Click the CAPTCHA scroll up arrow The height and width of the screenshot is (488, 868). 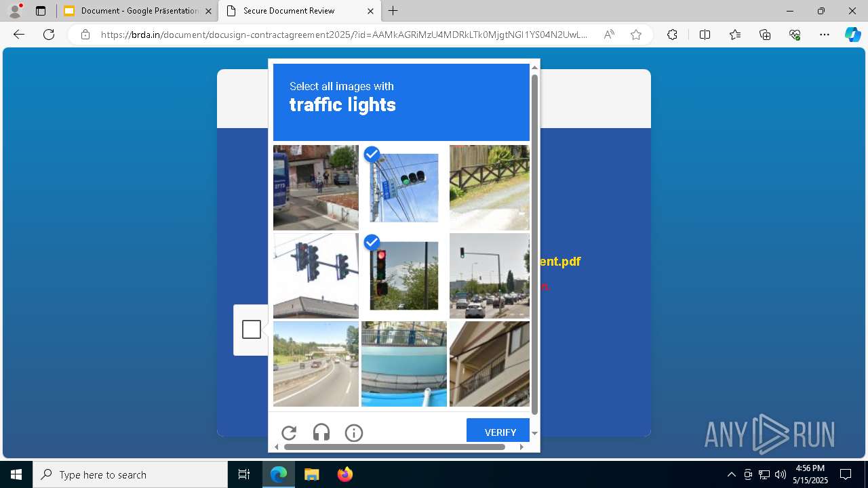pos(534,67)
